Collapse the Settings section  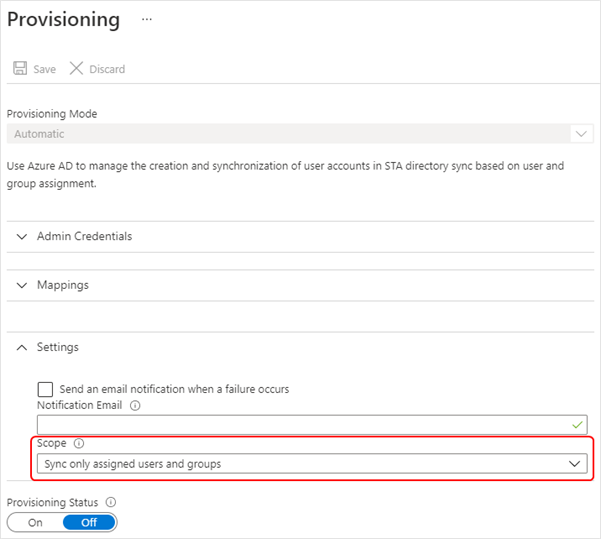click(x=57, y=347)
